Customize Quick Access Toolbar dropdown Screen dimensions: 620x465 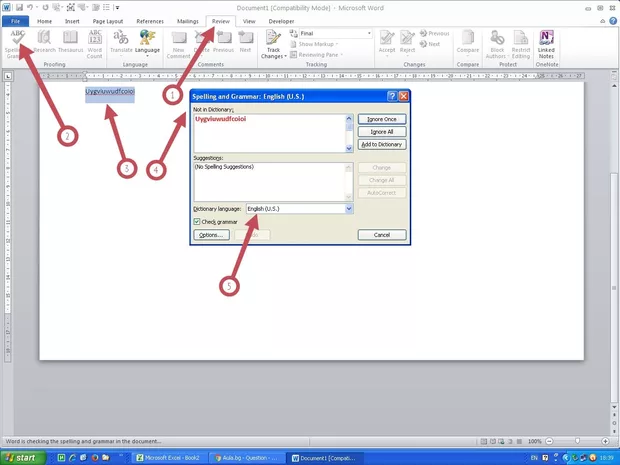(x=117, y=7)
